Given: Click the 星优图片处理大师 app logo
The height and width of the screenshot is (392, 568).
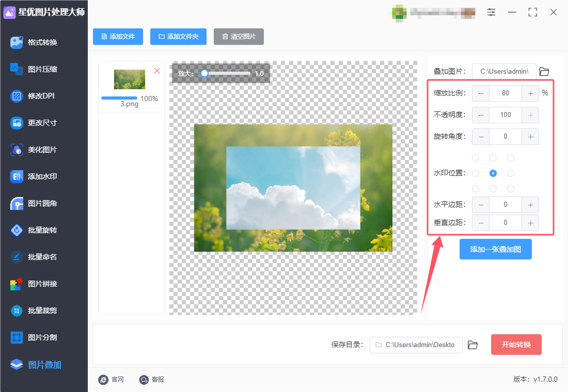Looking at the screenshot, I should pyautogui.click(x=9, y=12).
